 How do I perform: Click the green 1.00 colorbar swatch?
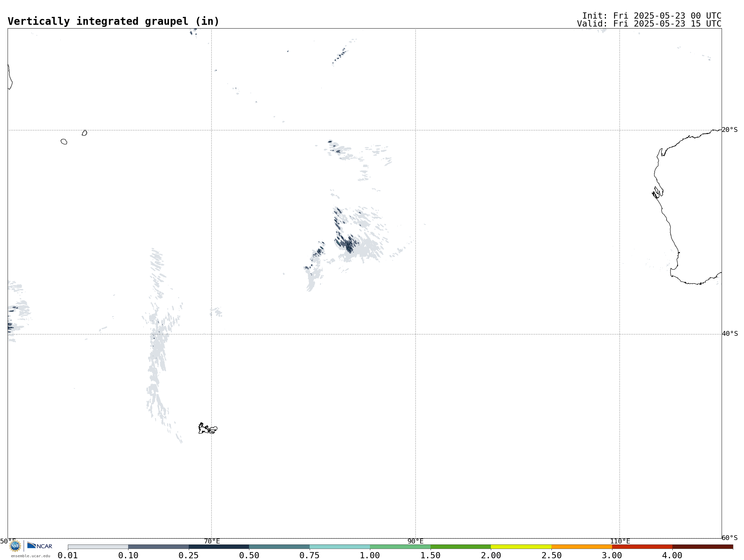[400, 547]
